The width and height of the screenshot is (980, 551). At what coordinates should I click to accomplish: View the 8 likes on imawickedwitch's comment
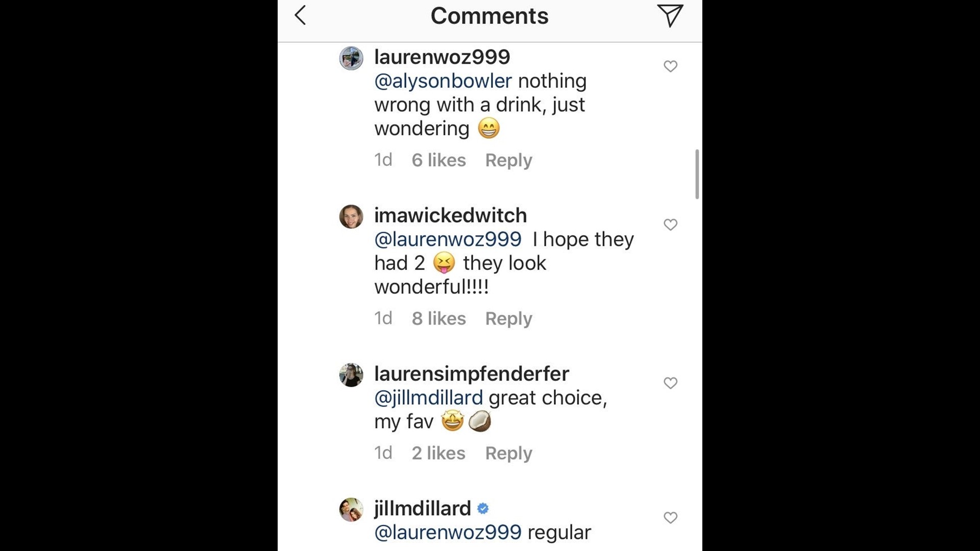pyautogui.click(x=438, y=318)
